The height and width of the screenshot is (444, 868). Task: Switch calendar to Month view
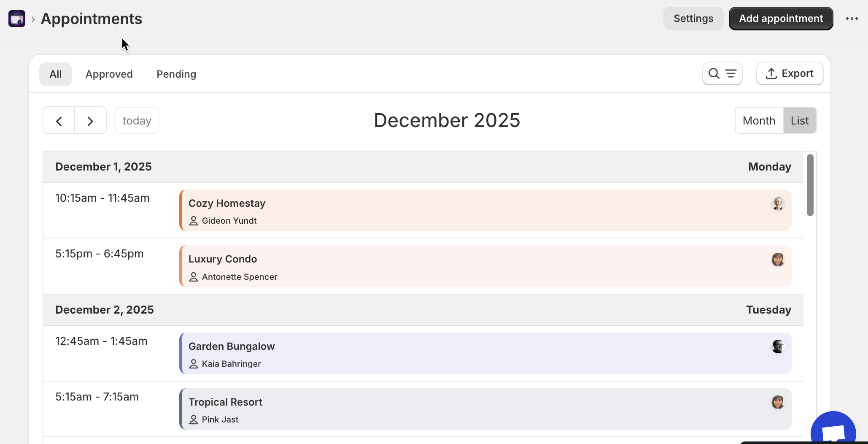[759, 121]
